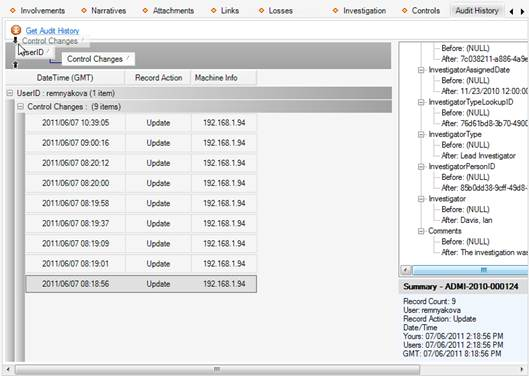529x376 pixels.
Task: Select 'After: The investigation' comment item
Action: [484, 252]
